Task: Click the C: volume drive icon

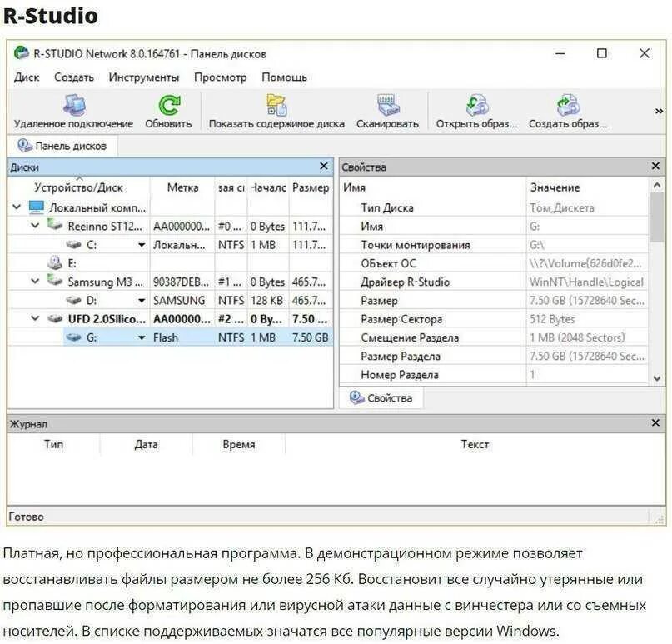Action: (x=73, y=245)
